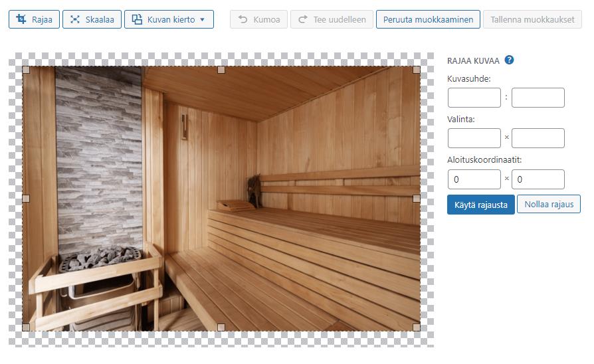Viewport: 594px width, 364px height.
Task: Expand the Kuvan kierto rotation dropdown
Action: 169,20
